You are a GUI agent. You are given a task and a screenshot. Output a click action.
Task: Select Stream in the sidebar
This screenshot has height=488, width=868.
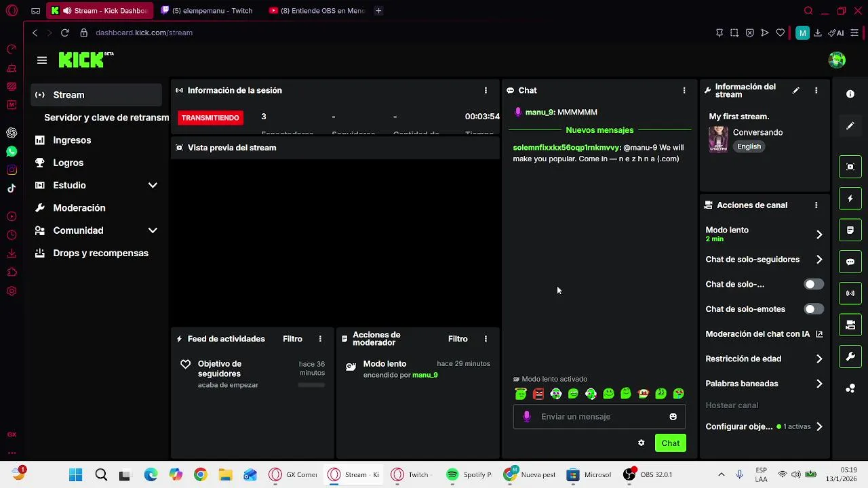coord(96,95)
